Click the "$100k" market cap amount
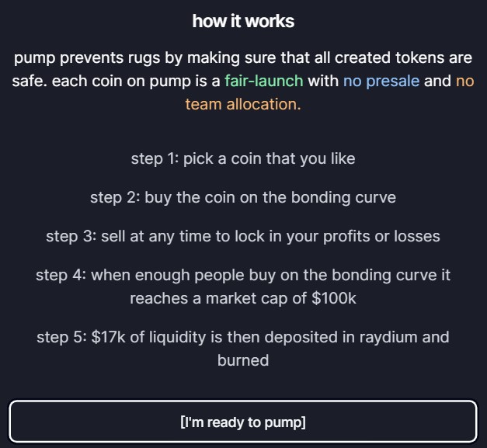Screen dimensions: 487x448 click(334, 298)
